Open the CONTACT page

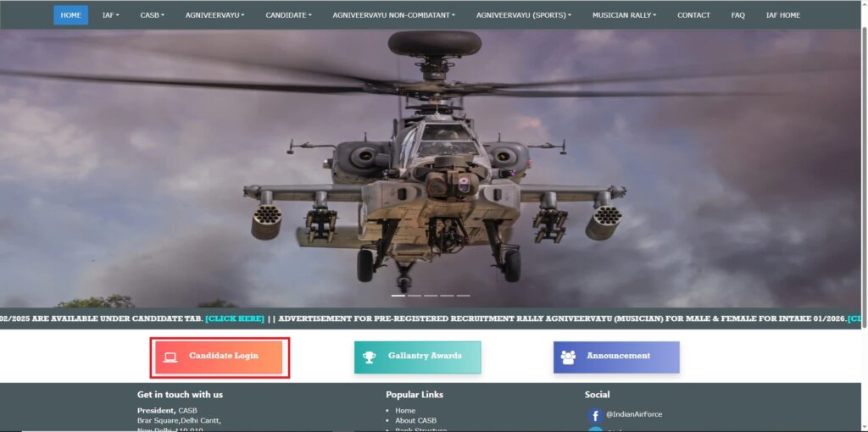[x=693, y=15]
